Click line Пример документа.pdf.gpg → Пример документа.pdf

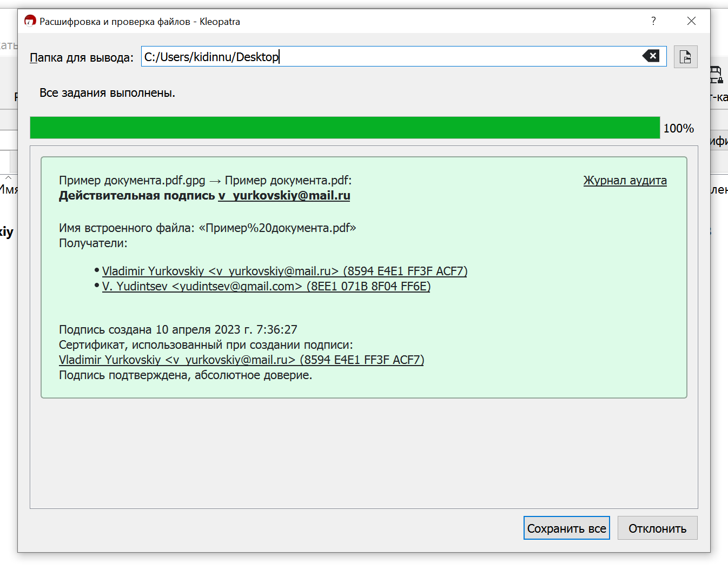point(205,181)
